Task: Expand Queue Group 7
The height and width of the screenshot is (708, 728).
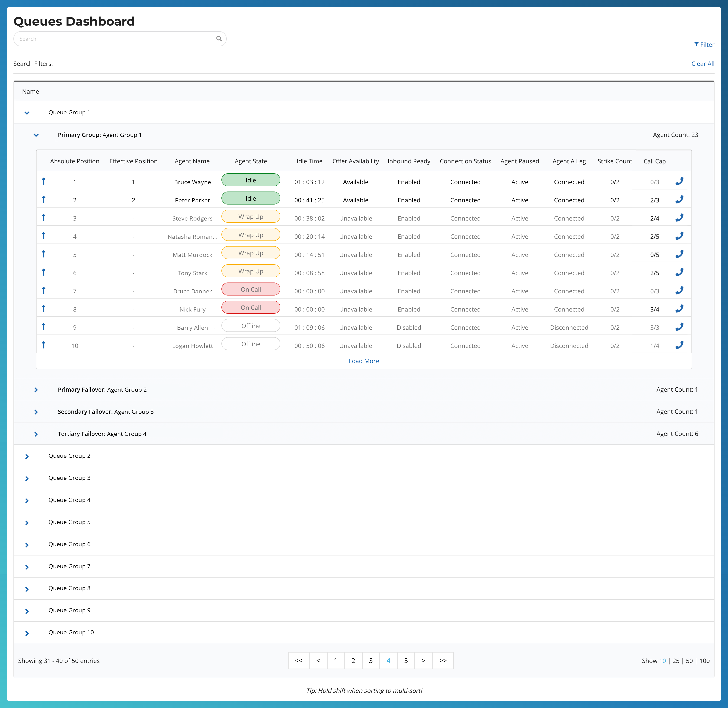Action: (27, 567)
